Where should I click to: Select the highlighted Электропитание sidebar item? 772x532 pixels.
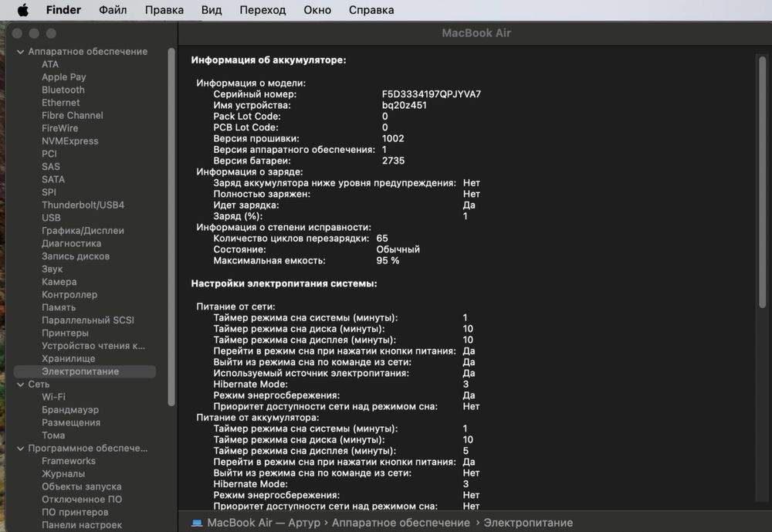(x=85, y=371)
